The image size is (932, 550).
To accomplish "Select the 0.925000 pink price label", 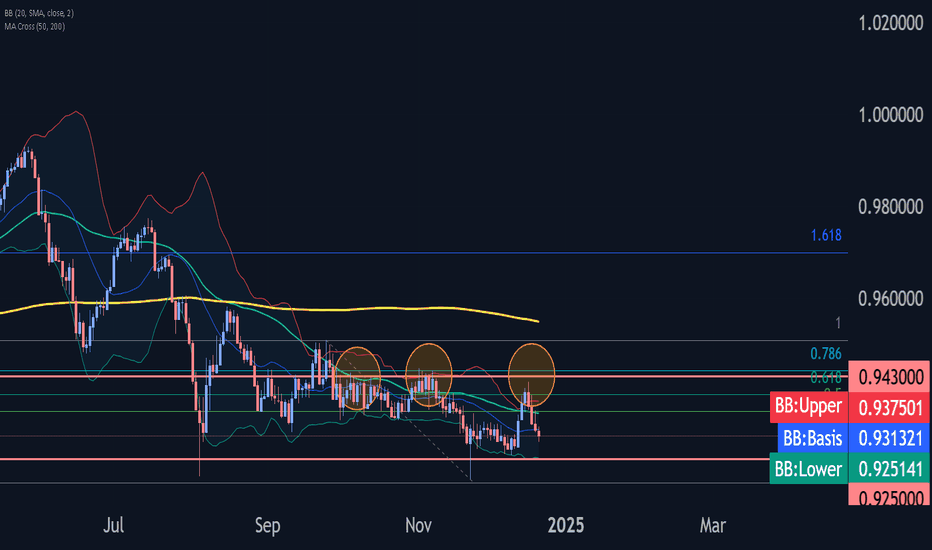I will (890, 495).
